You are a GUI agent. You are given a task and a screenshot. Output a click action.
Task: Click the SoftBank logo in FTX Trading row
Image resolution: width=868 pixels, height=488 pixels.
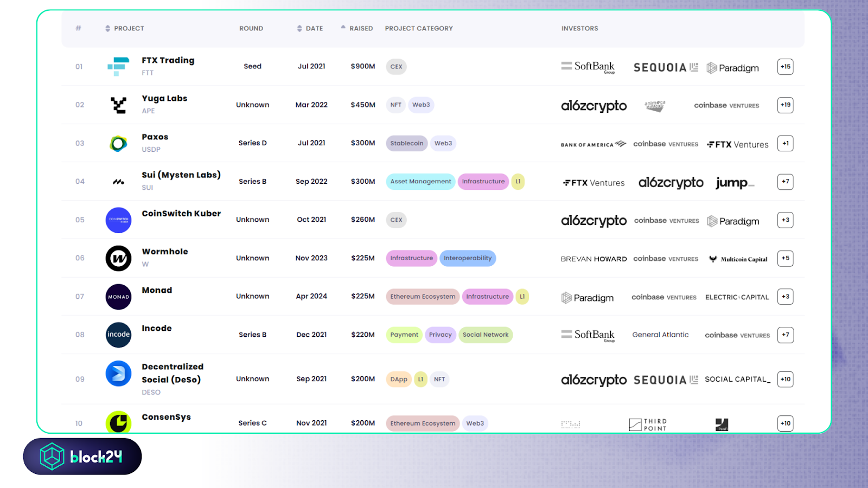click(x=588, y=67)
